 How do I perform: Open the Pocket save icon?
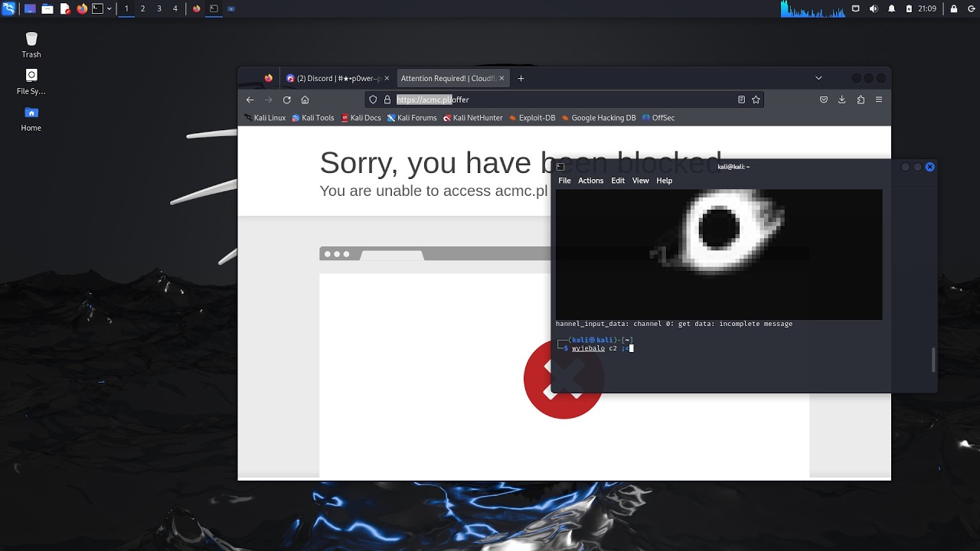pyautogui.click(x=824, y=99)
